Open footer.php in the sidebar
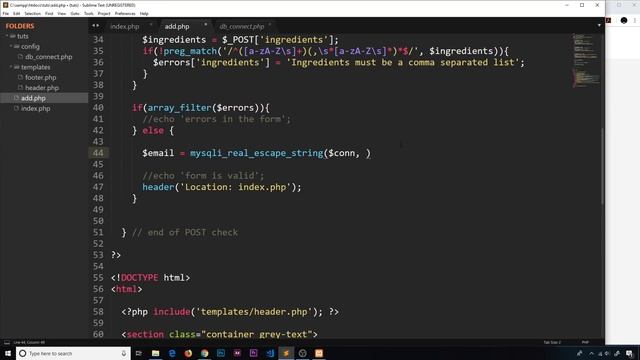This screenshot has height=360, width=640. point(40,77)
